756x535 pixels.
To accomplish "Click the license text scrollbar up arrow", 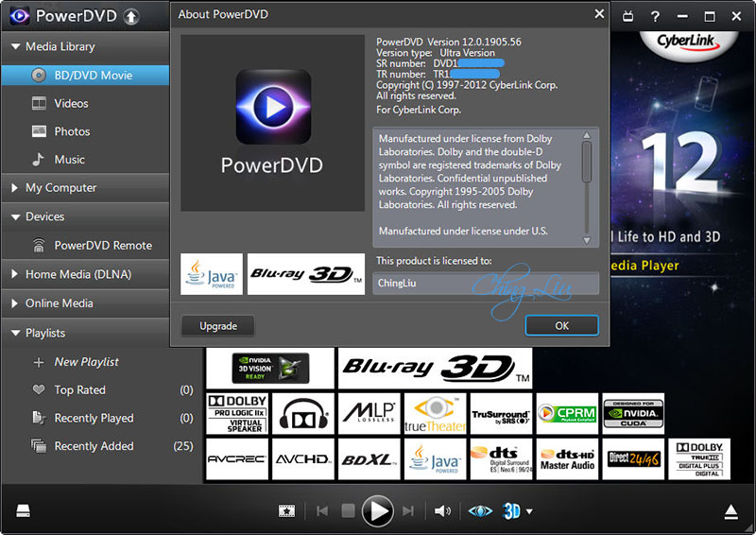I will coord(586,135).
